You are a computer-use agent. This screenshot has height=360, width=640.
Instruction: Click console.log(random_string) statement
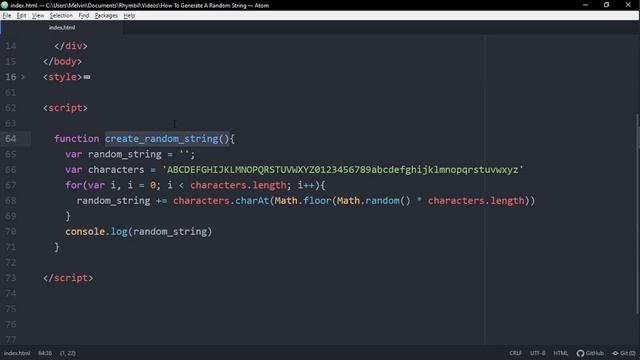click(139, 232)
